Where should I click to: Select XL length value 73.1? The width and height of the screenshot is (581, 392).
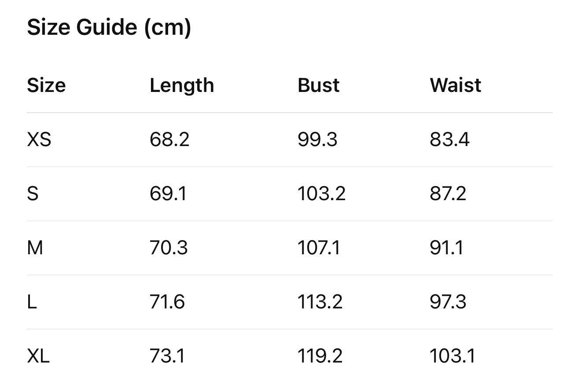pos(167,356)
